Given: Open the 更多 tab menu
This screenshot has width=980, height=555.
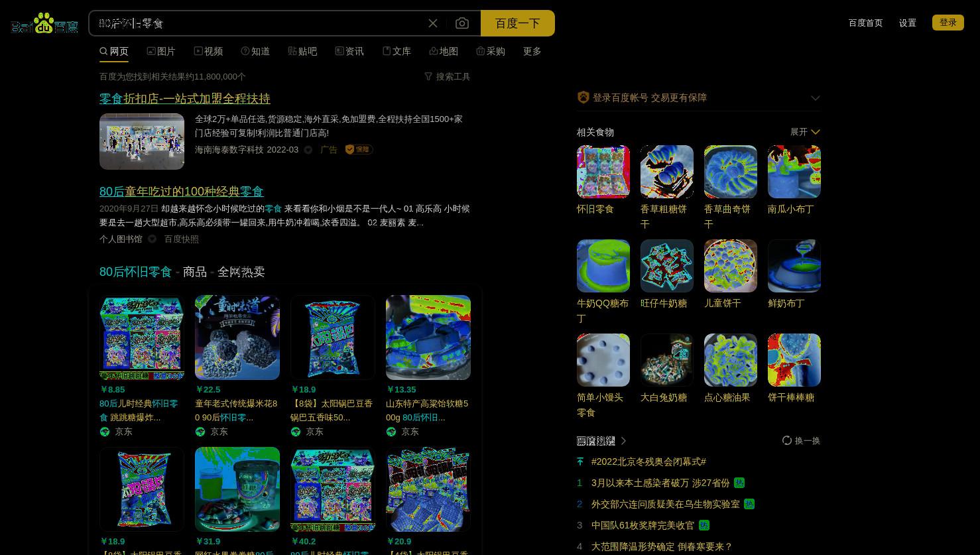Looking at the screenshot, I should [532, 51].
